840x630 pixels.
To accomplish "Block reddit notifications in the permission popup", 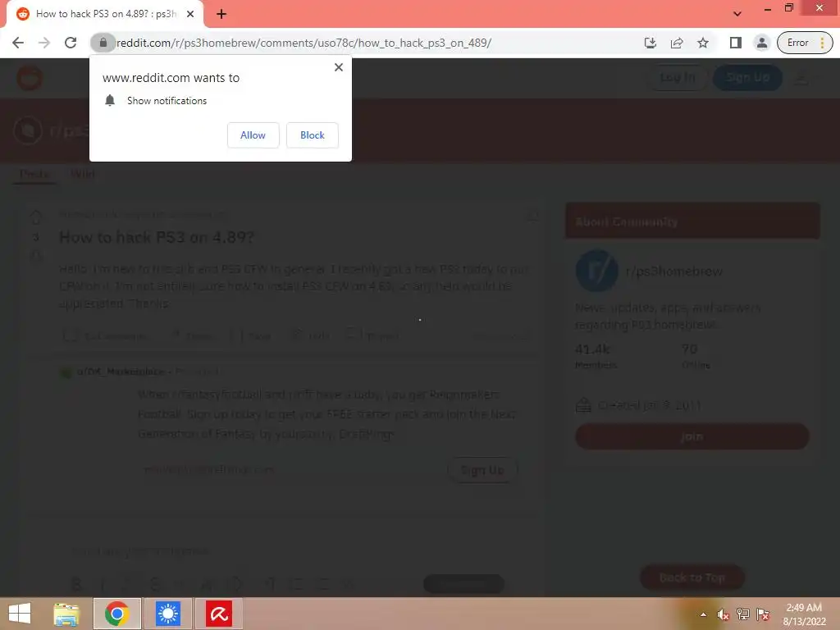I will tap(313, 135).
